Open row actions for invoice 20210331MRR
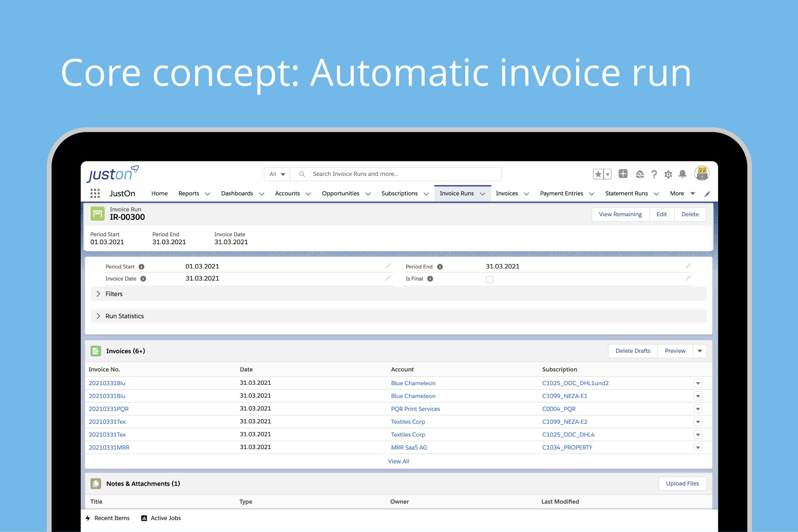This screenshot has width=798, height=532. pos(698,447)
